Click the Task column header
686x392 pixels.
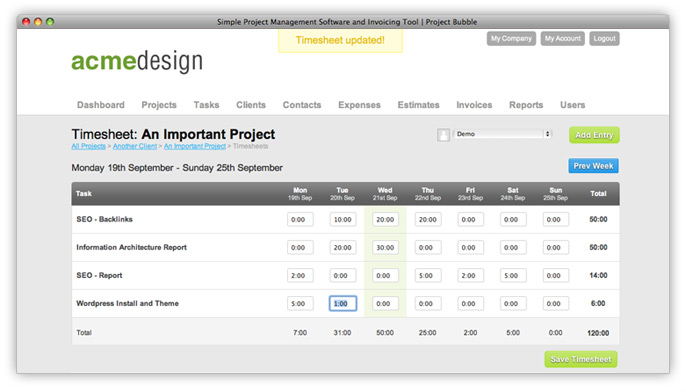pyautogui.click(x=84, y=193)
